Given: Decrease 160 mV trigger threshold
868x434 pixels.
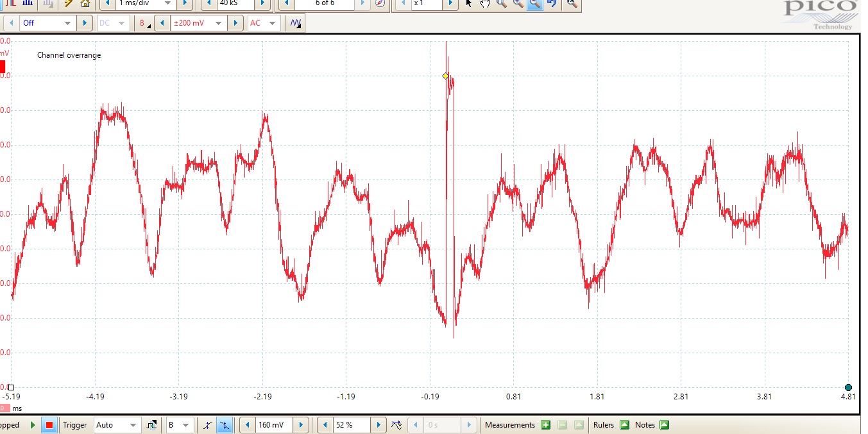Looking at the screenshot, I should pos(247,425).
